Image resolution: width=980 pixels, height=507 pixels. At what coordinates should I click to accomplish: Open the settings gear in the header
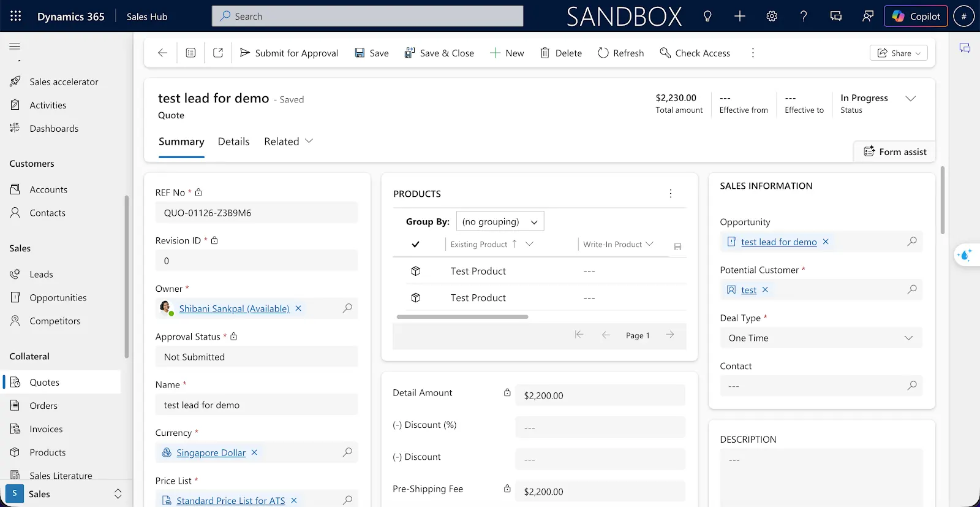772,17
